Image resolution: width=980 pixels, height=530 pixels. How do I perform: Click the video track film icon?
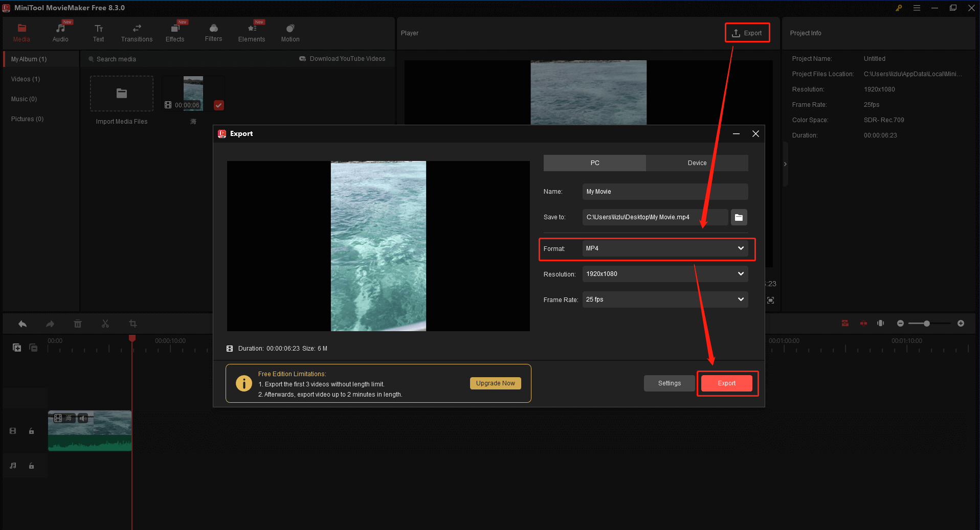(13, 431)
